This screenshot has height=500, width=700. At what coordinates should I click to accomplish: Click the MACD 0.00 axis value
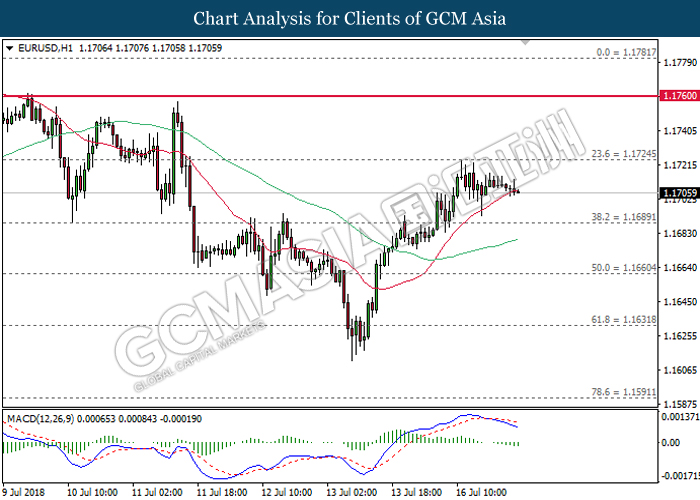click(671, 442)
